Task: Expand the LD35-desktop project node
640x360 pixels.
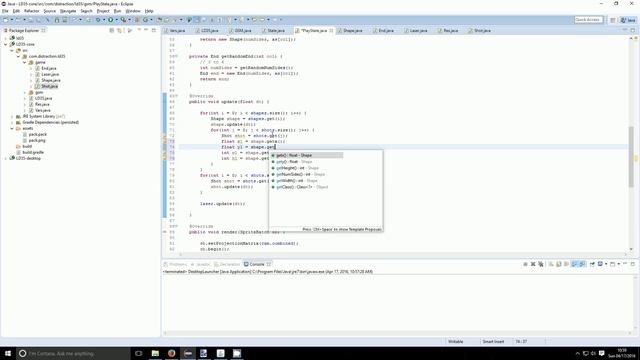Action: [6, 158]
